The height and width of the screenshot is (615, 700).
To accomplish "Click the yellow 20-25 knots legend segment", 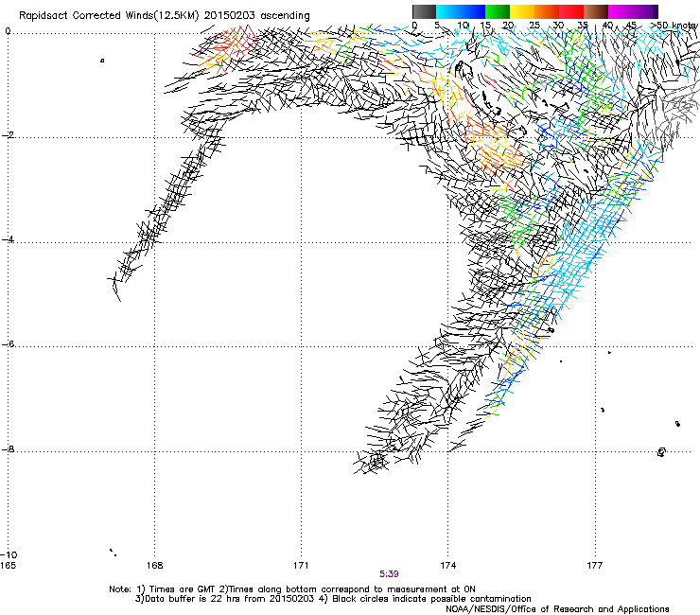I will [x=522, y=11].
